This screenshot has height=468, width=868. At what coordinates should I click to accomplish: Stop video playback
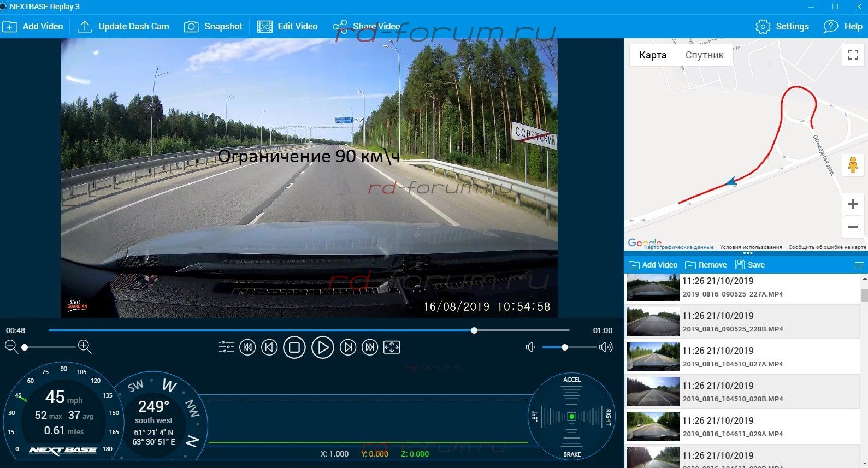294,347
